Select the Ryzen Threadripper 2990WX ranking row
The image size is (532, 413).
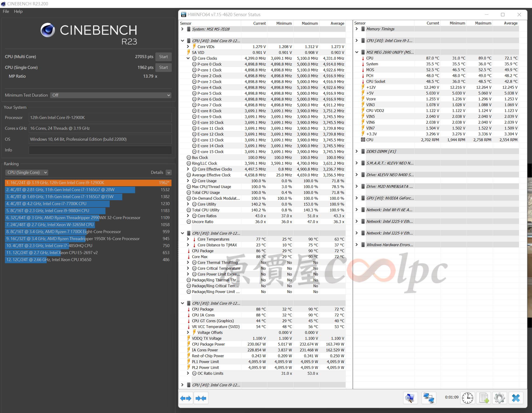point(88,218)
